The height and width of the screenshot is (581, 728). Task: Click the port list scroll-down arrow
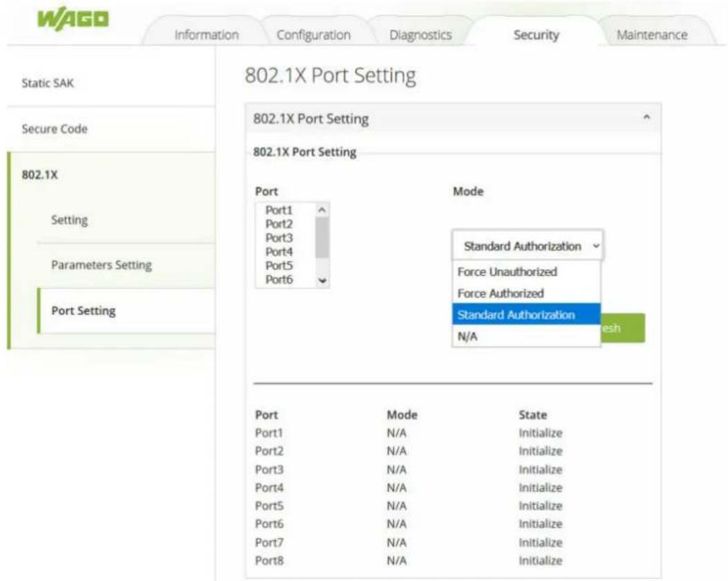[322, 280]
